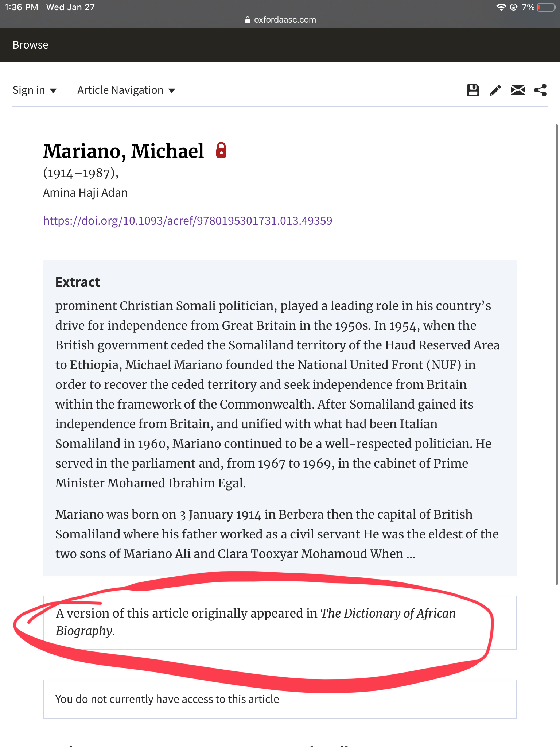This screenshot has height=747, width=560.
Task: Tap the Wi-Fi status icon
Action: pyautogui.click(x=501, y=7)
